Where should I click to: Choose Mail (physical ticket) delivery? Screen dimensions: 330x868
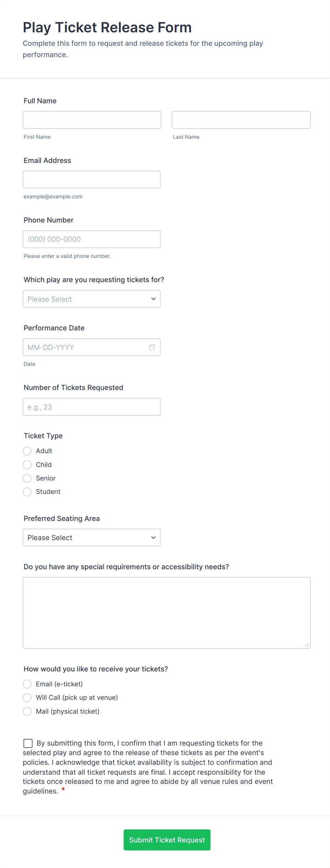point(27,712)
